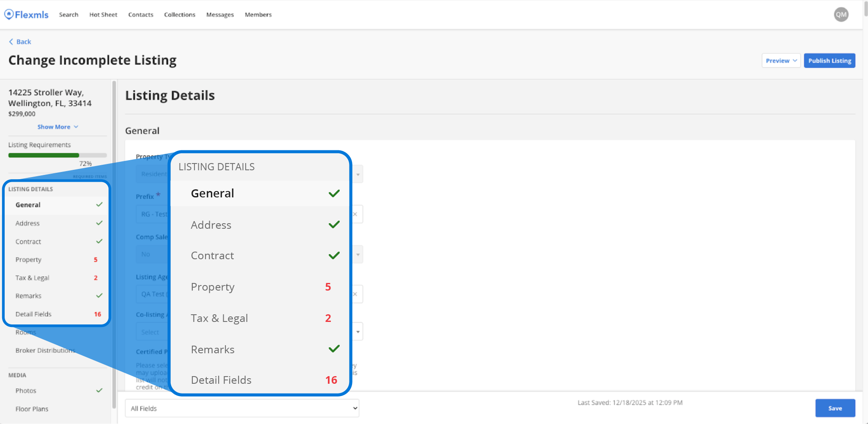Viewport: 868px width, 424px height.
Task: Click the Listing Requirements progress bar
Action: (x=58, y=155)
